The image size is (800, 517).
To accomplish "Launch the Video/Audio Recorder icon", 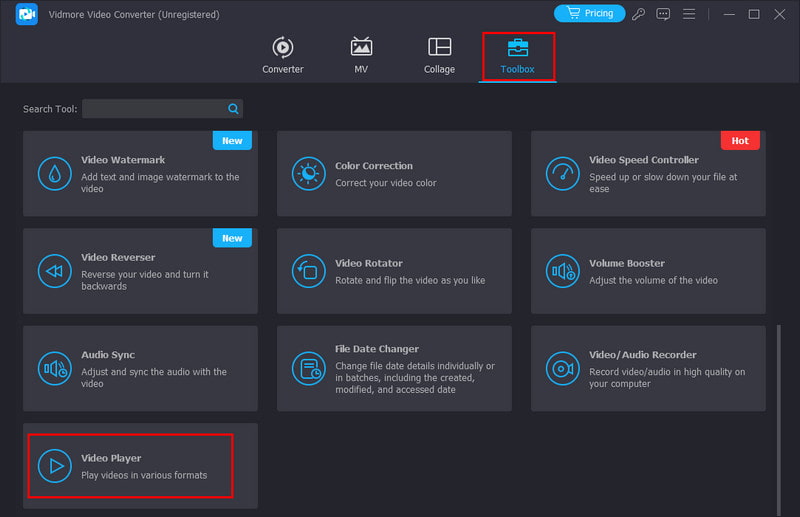I will (562, 369).
